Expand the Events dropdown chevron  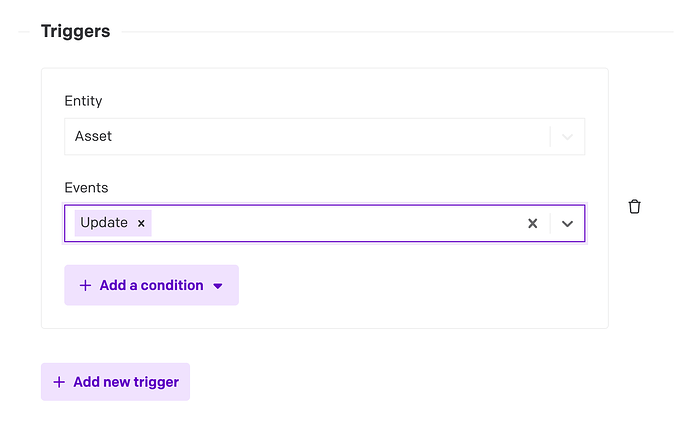(567, 224)
